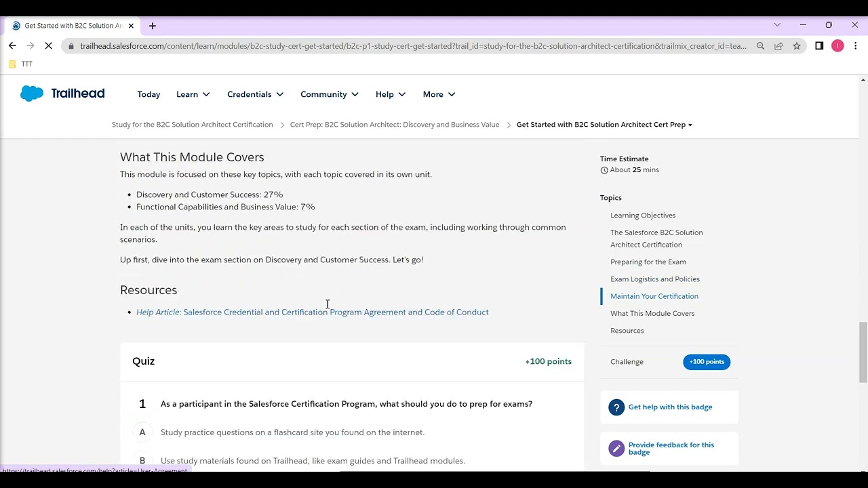868x488 pixels.
Task: Jump to Exam Logistics and Policies topic
Action: point(655,279)
